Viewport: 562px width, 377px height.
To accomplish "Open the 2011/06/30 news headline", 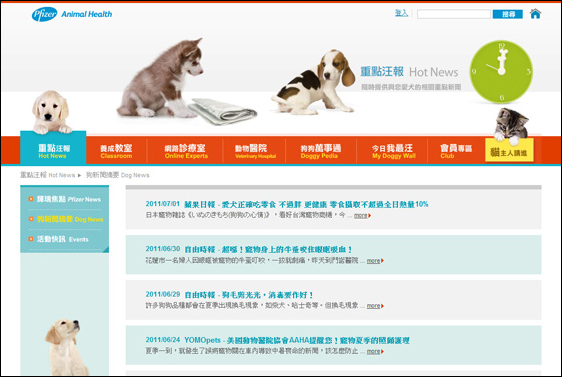I will [x=268, y=249].
